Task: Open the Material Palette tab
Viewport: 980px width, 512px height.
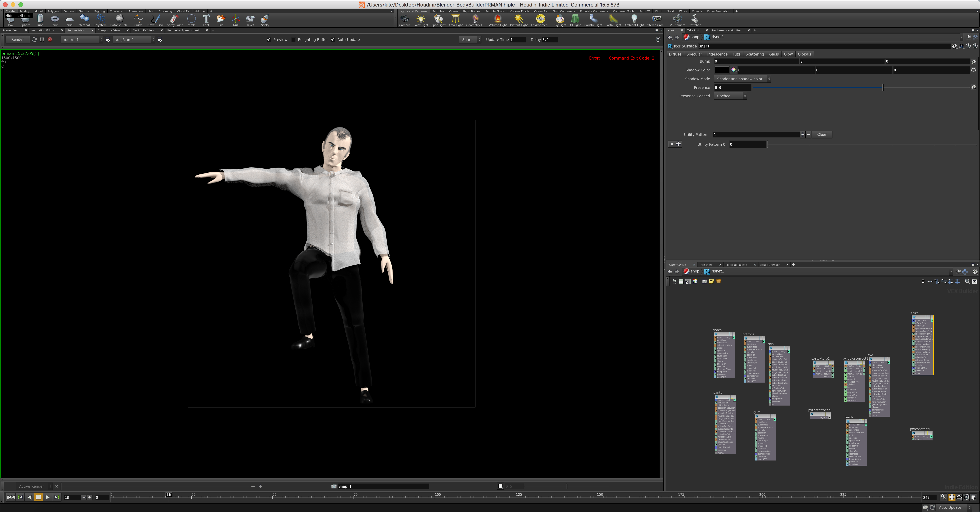Action: (x=736, y=265)
